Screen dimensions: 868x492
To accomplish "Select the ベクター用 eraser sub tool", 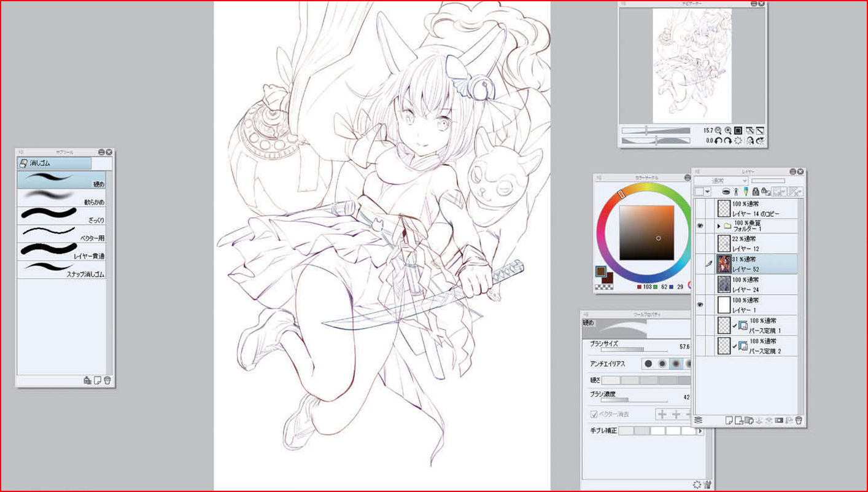I will pos(61,233).
